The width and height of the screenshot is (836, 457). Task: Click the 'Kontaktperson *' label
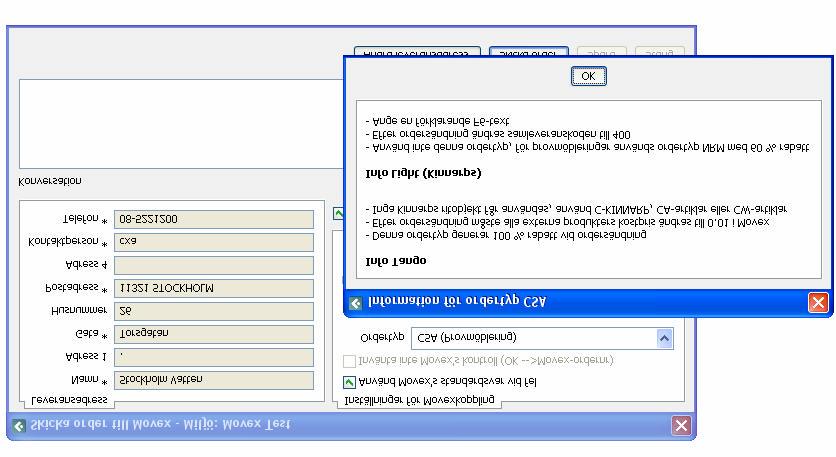pos(68,242)
